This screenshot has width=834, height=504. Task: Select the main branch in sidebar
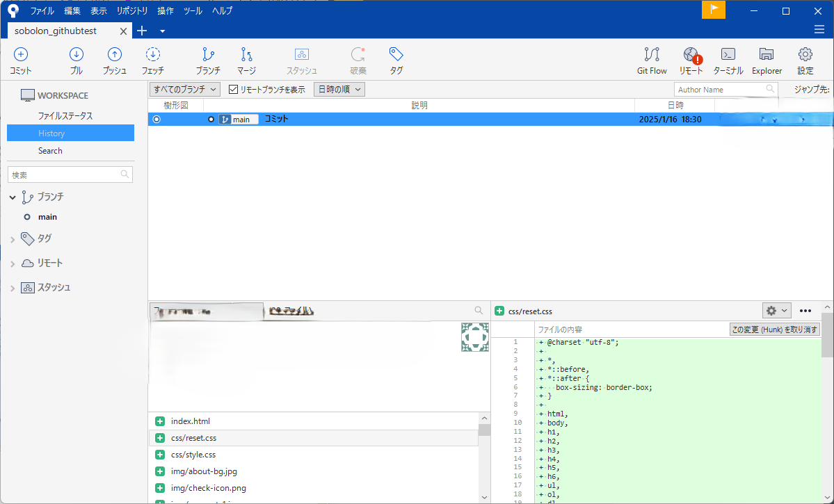[x=47, y=217]
